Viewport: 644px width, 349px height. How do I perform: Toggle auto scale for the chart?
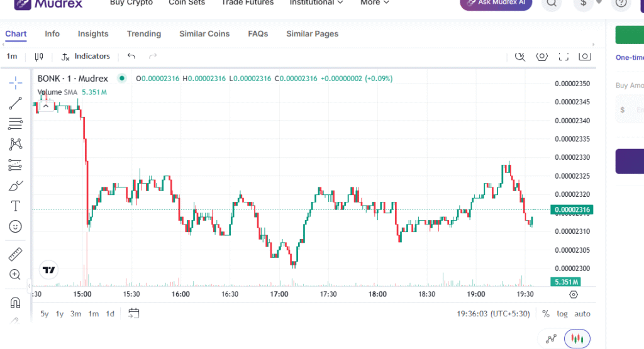pos(582,314)
